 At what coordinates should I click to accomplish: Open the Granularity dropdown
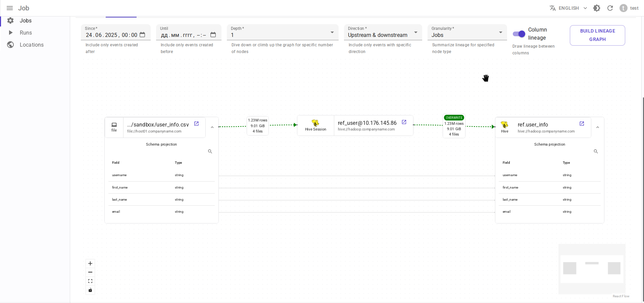pyautogui.click(x=467, y=33)
